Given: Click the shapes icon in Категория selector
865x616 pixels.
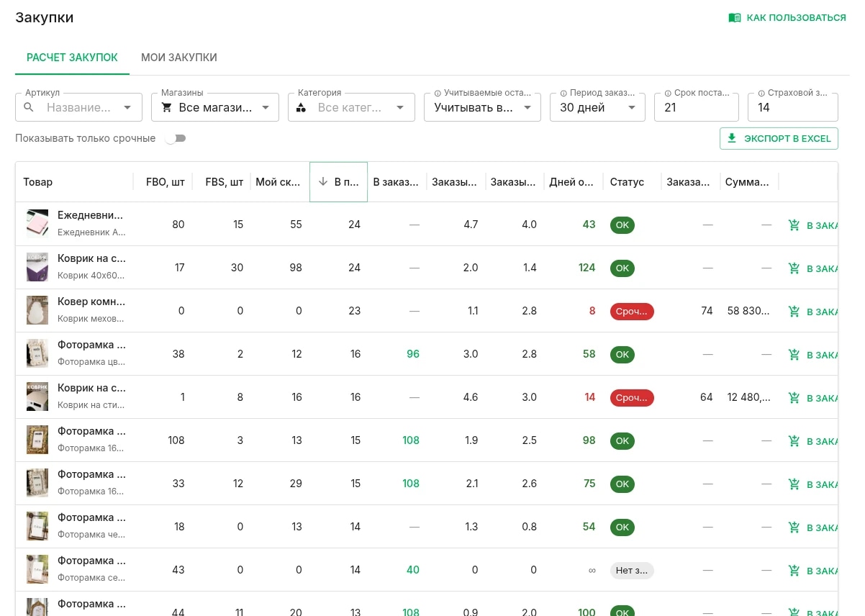Looking at the screenshot, I should (x=302, y=107).
